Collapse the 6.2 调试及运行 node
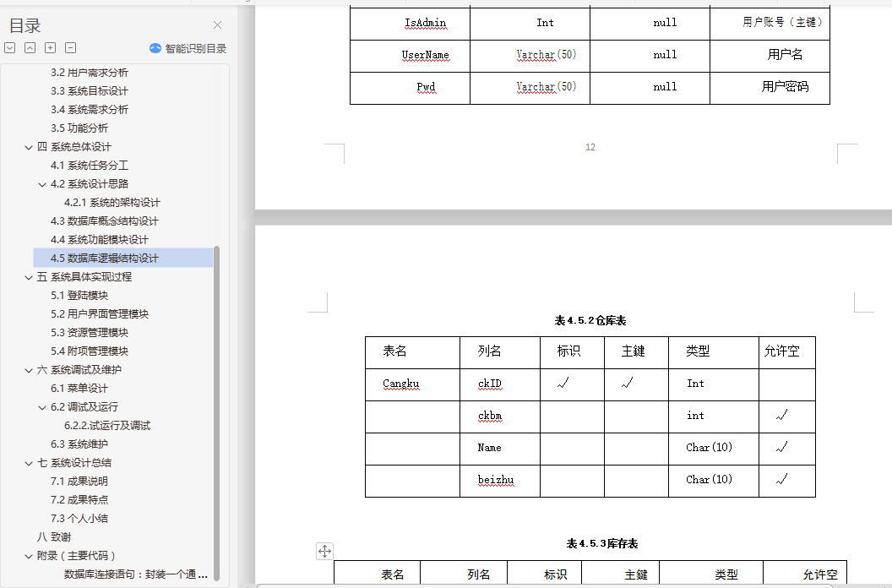 (42, 407)
